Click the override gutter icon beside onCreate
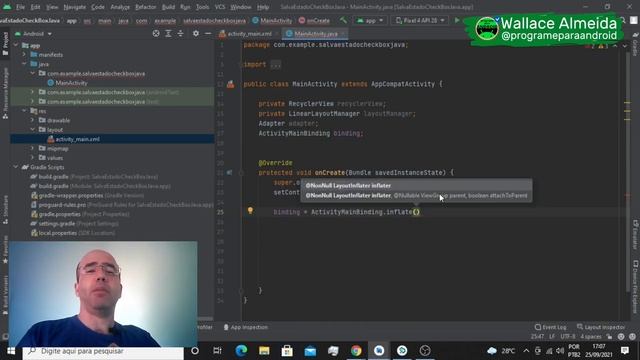This screenshot has height=360, width=640. pyautogui.click(x=229, y=173)
